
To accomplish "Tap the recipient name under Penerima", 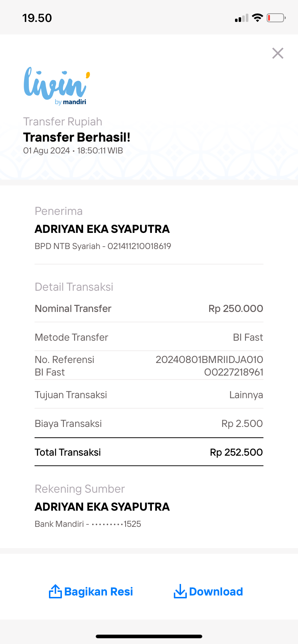I will [x=102, y=229].
